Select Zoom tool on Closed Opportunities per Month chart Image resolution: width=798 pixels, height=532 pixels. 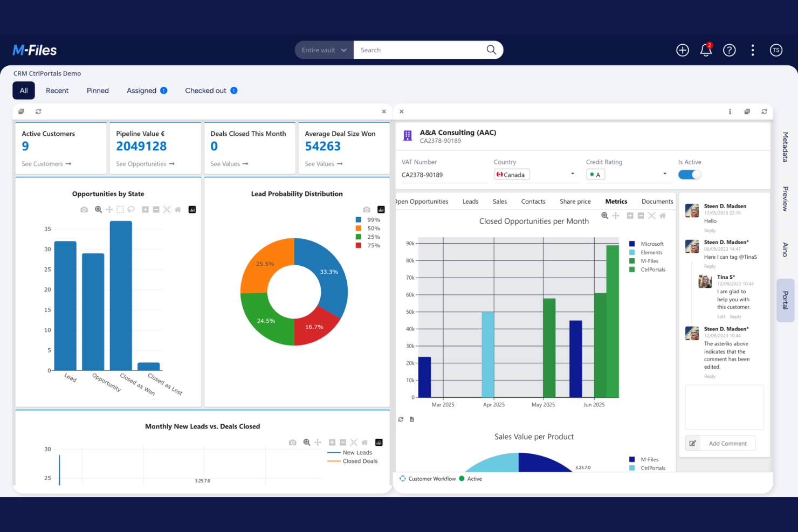pyautogui.click(x=605, y=216)
